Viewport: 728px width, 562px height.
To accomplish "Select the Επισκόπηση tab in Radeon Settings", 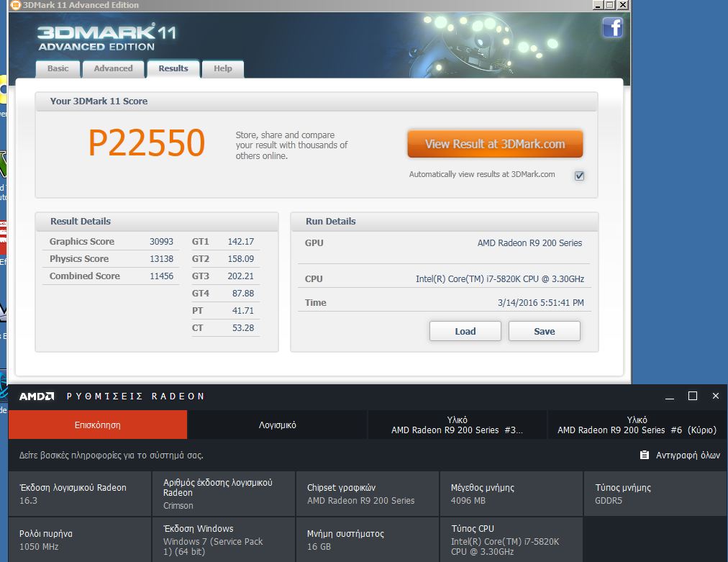I will [98, 425].
